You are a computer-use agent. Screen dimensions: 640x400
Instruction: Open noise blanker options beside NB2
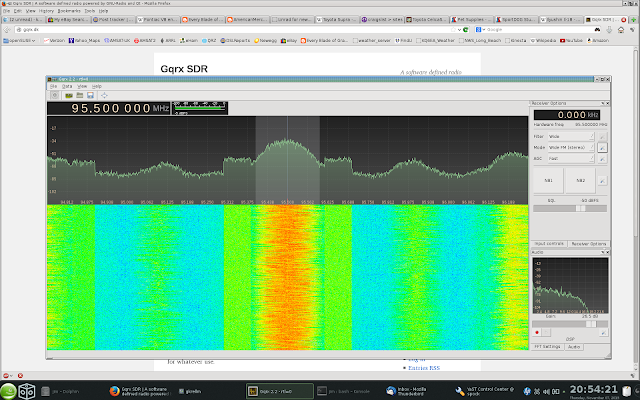click(x=602, y=180)
